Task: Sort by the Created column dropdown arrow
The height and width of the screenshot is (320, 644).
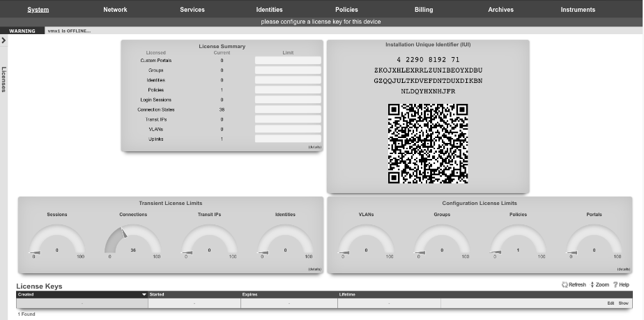Action: point(144,294)
